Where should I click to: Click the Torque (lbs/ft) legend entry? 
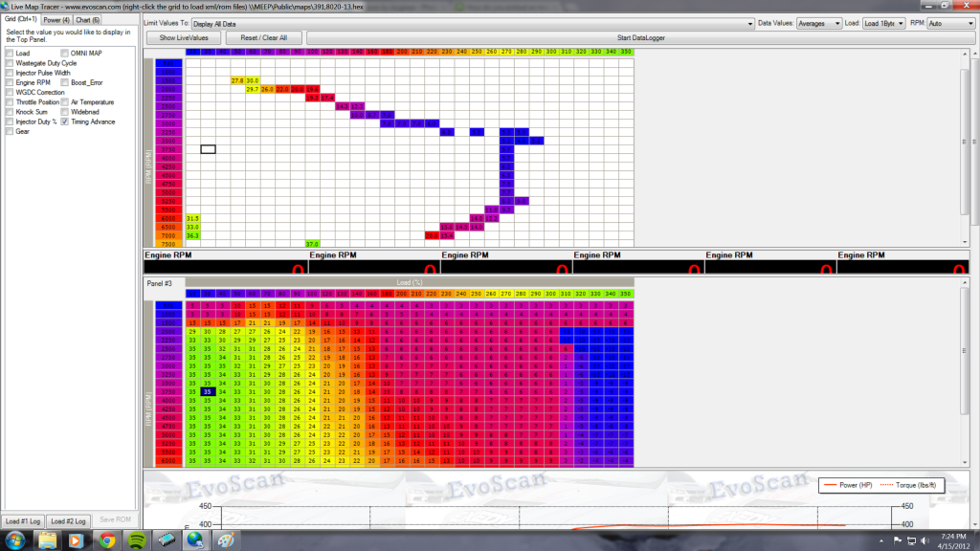(907, 485)
